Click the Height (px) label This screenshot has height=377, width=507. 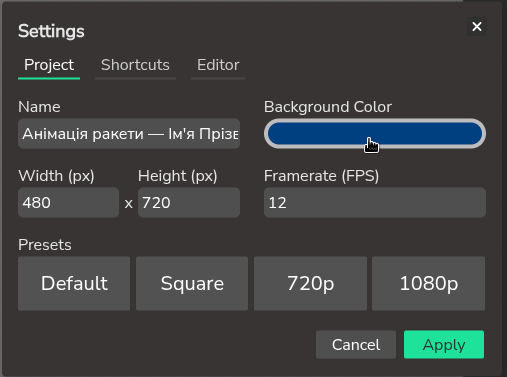click(x=178, y=176)
